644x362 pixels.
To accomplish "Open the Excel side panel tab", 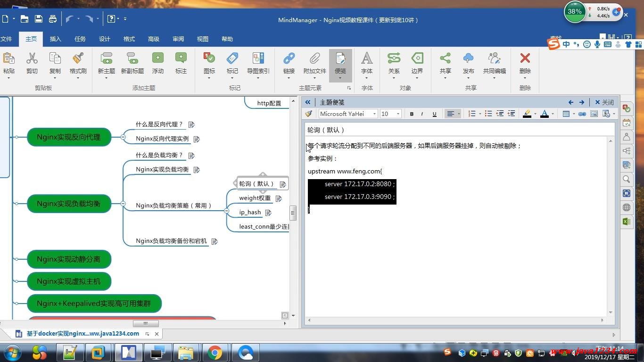I will click(x=627, y=222).
